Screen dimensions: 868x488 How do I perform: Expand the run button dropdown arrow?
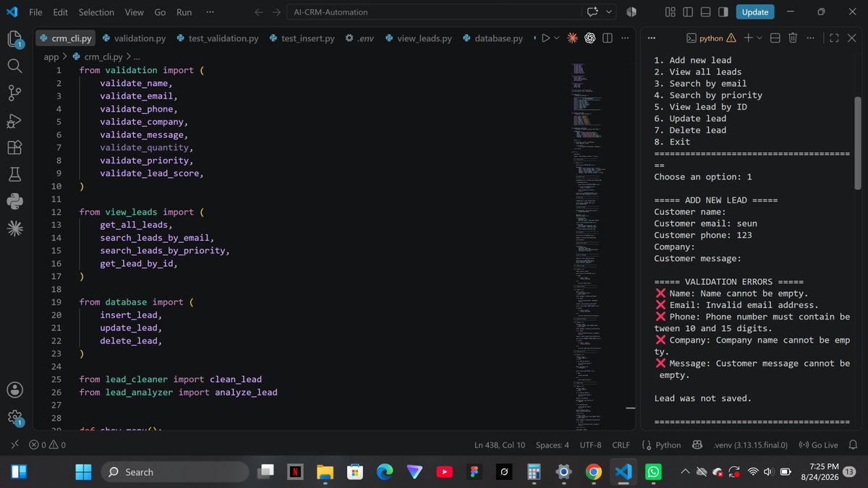(556, 38)
